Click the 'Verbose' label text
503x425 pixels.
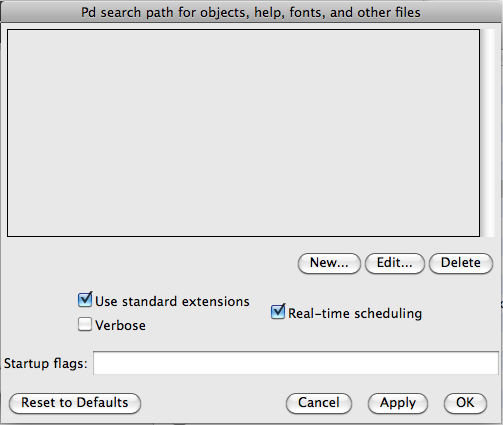coord(120,325)
